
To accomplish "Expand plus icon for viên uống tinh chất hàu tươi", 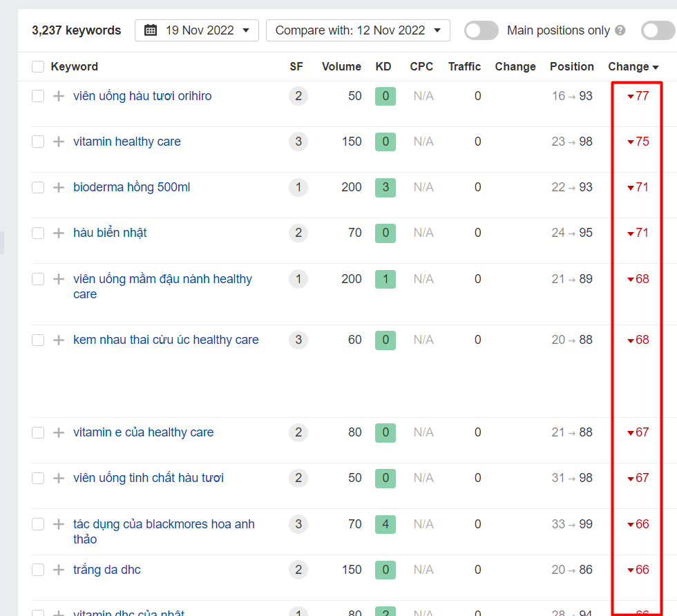I will (59, 479).
